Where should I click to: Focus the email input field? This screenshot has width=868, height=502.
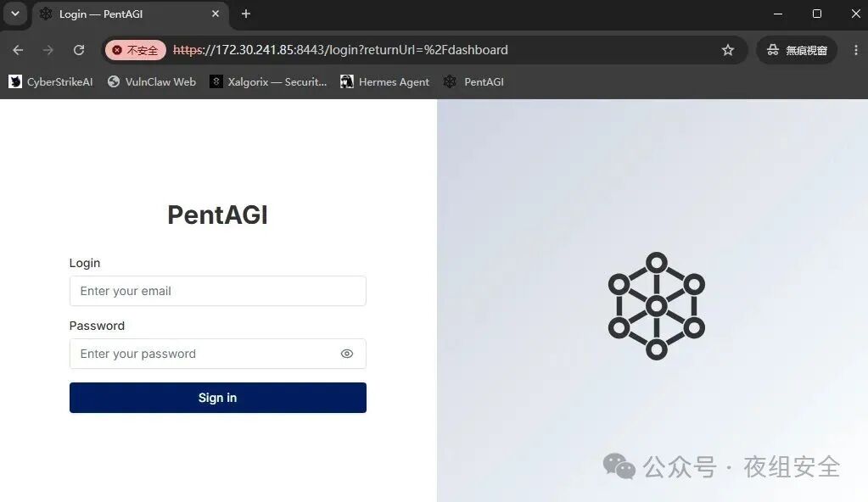pyautogui.click(x=217, y=291)
